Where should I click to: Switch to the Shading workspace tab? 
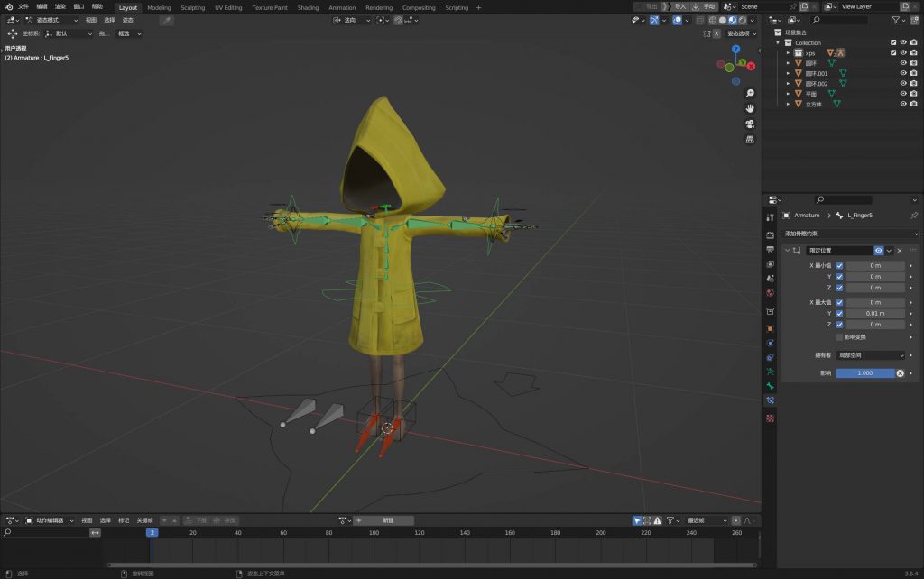pyautogui.click(x=308, y=7)
